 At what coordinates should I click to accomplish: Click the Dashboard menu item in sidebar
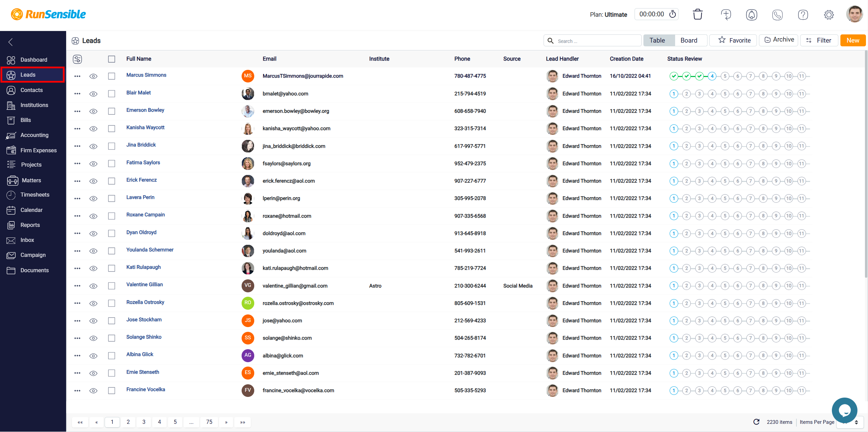(x=33, y=59)
